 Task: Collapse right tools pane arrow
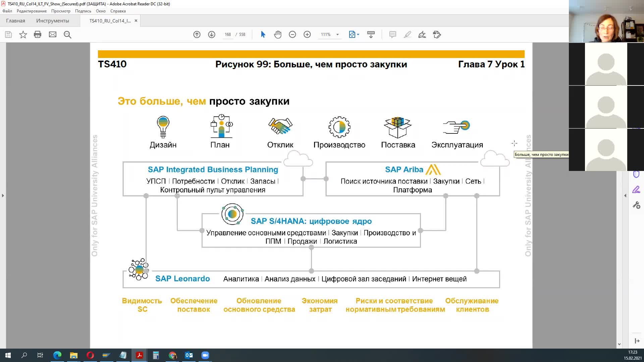(x=625, y=195)
